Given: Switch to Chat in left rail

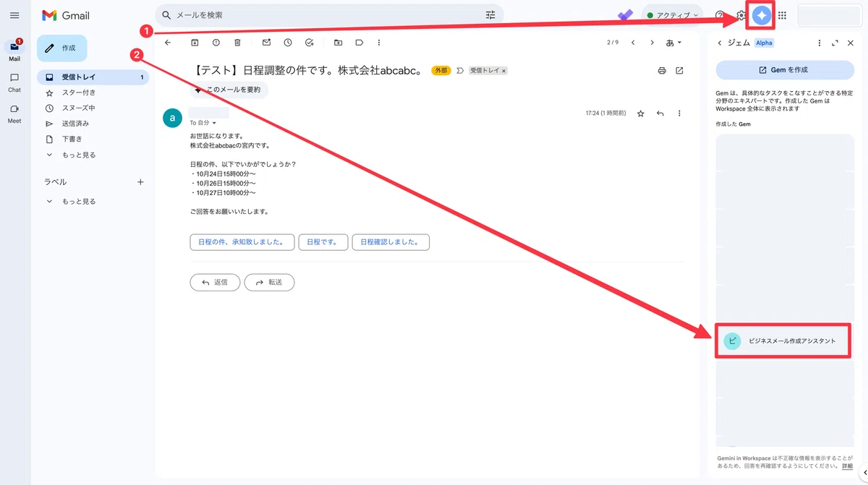Looking at the screenshot, I should (14, 82).
